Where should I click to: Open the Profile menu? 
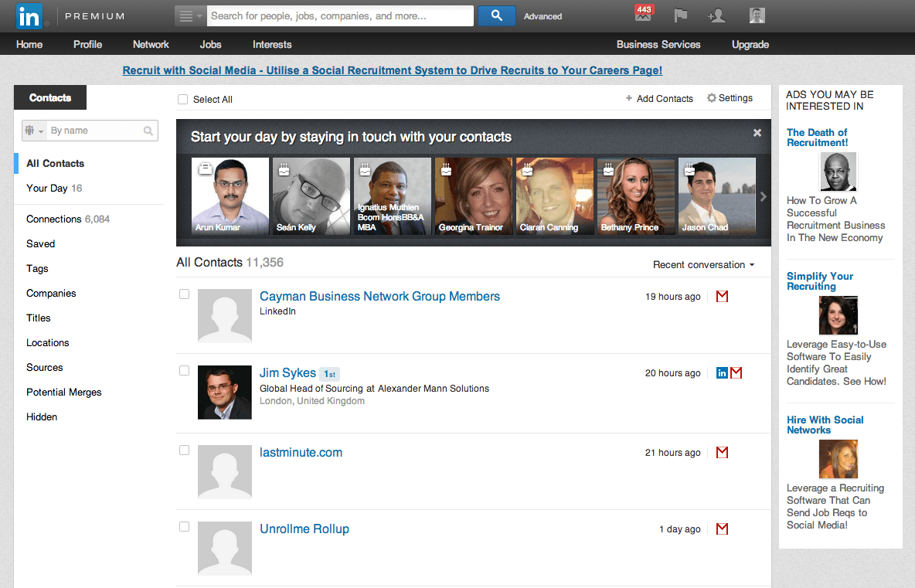(87, 44)
